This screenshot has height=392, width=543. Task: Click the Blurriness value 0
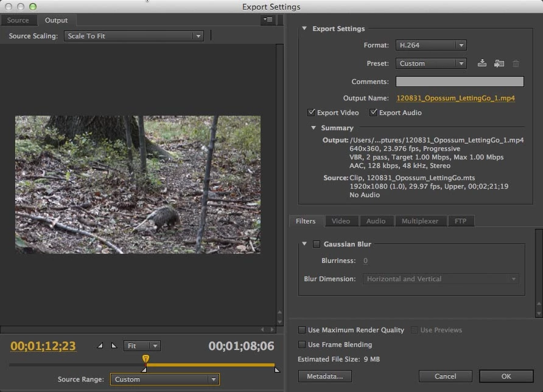pyautogui.click(x=365, y=261)
